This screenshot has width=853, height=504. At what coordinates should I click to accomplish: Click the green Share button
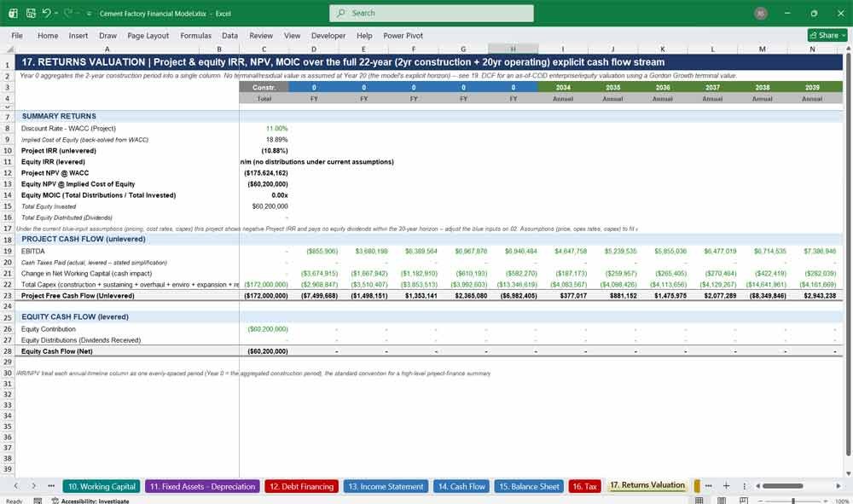(827, 35)
